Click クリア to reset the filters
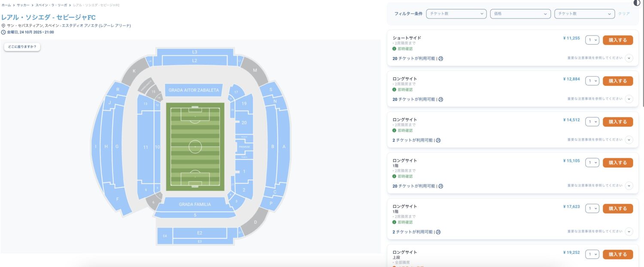644x267 pixels. coord(624,14)
